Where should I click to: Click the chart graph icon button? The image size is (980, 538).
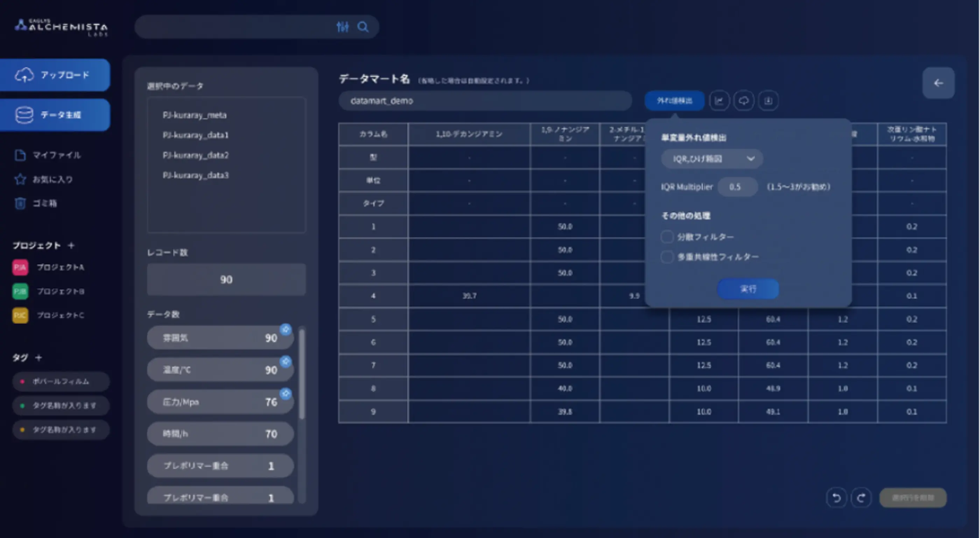[x=719, y=101]
